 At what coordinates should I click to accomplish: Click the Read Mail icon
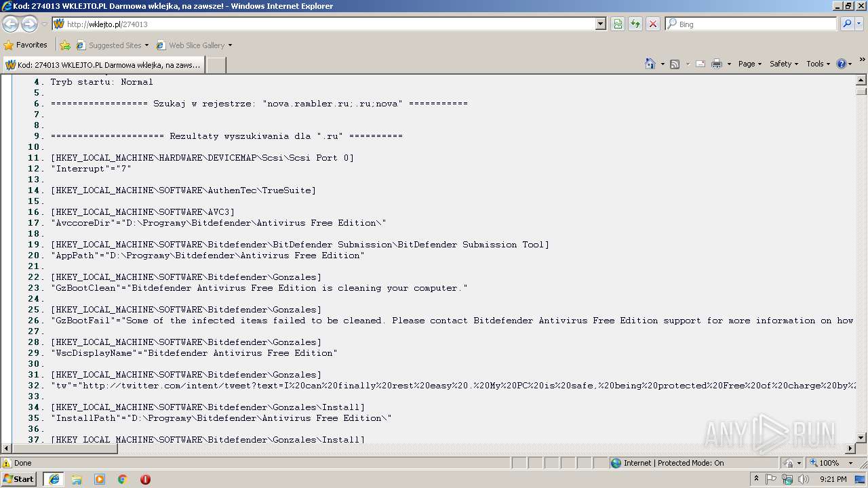(x=701, y=64)
